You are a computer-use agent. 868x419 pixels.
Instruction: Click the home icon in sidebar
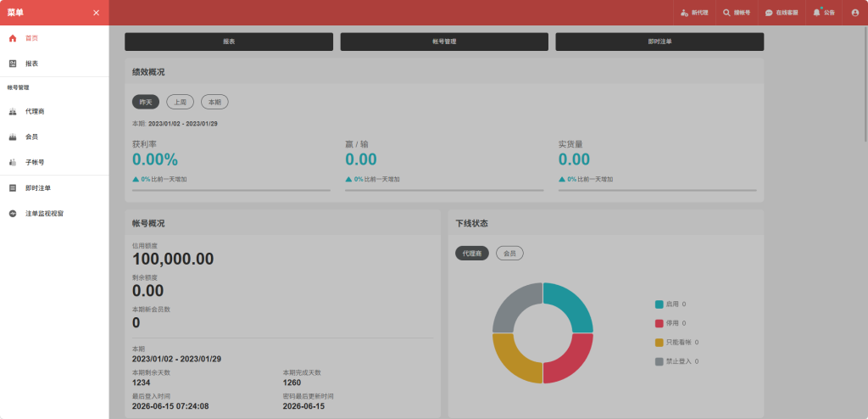point(13,38)
